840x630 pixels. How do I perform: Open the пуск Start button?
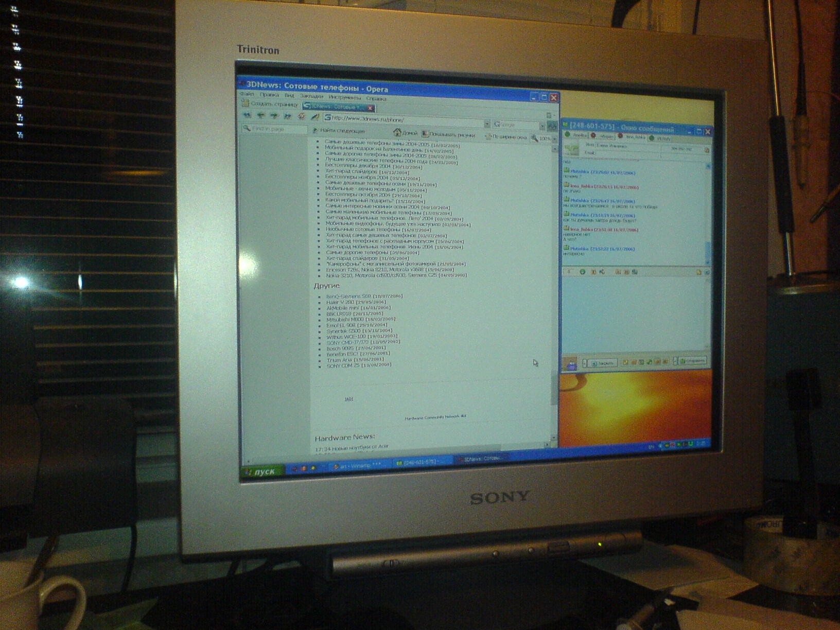click(263, 471)
